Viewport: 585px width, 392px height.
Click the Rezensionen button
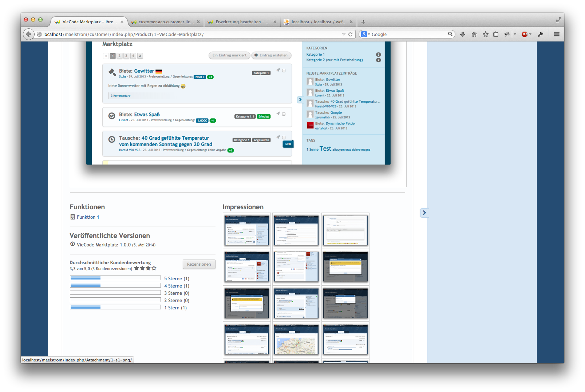click(x=199, y=264)
